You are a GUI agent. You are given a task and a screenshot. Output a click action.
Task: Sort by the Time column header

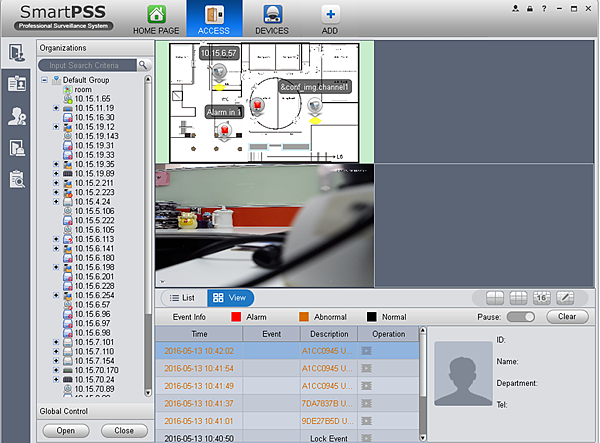pos(199,334)
